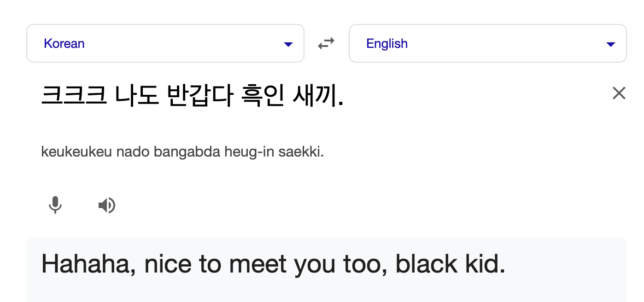Click "크크크" at start of source text
Screen dimensions: 644x302
pos(74,95)
